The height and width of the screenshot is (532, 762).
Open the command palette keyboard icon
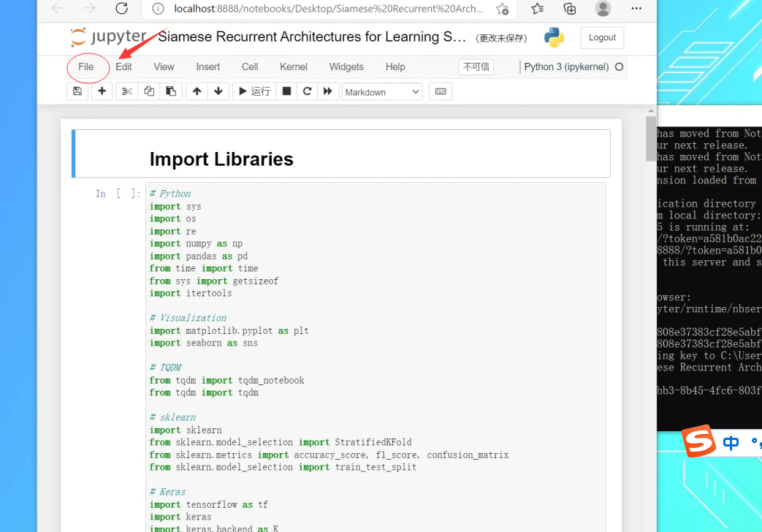pyautogui.click(x=441, y=91)
